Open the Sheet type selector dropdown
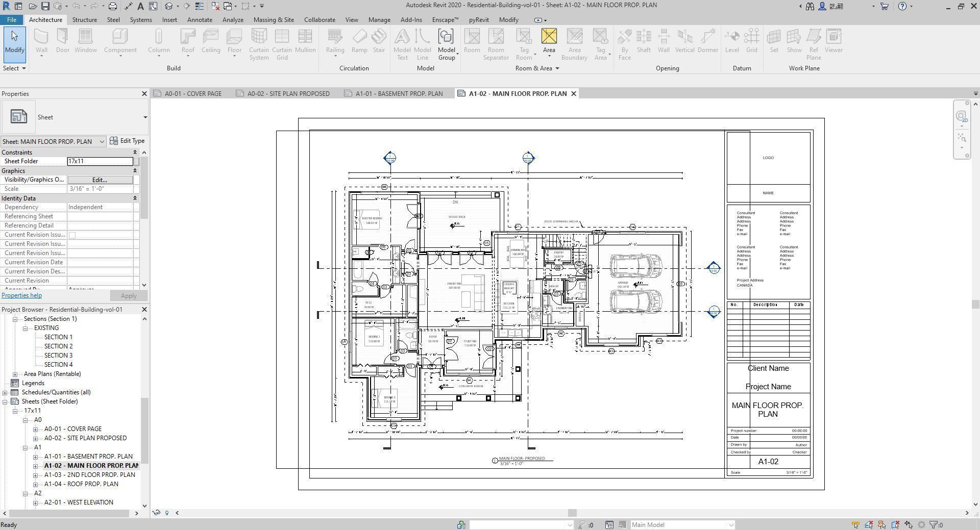 point(145,117)
